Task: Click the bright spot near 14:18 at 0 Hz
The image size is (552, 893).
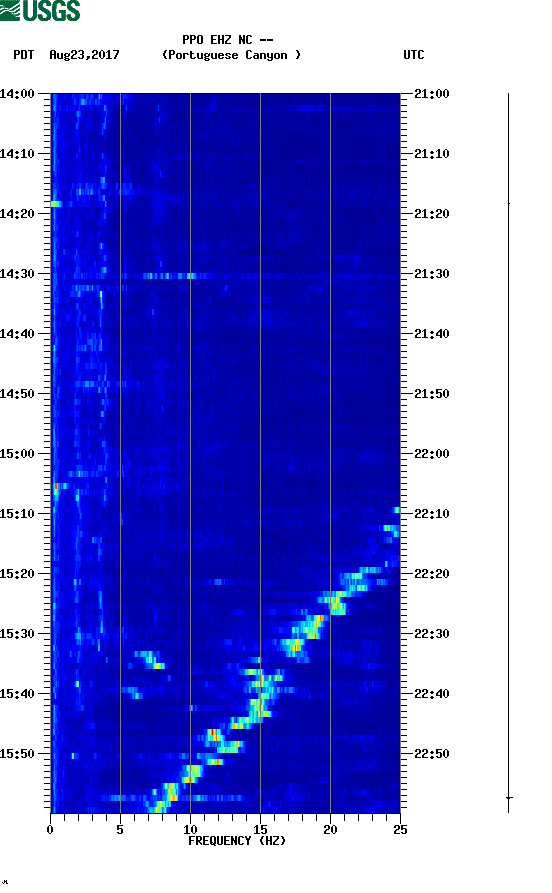Action: (56, 204)
